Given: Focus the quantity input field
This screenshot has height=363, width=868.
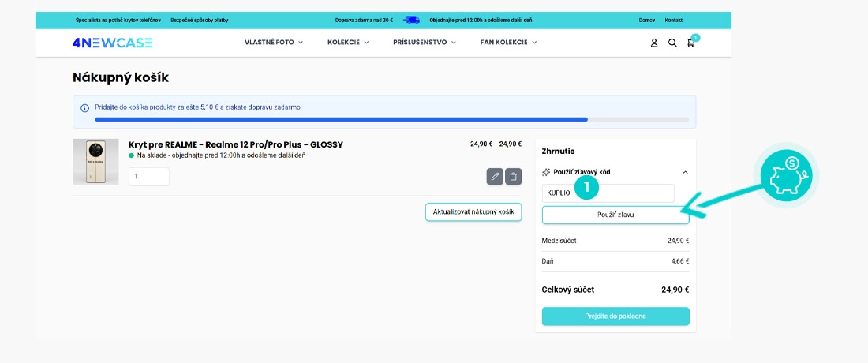Looking at the screenshot, I should pyautogui.click(x=149, y=177).
